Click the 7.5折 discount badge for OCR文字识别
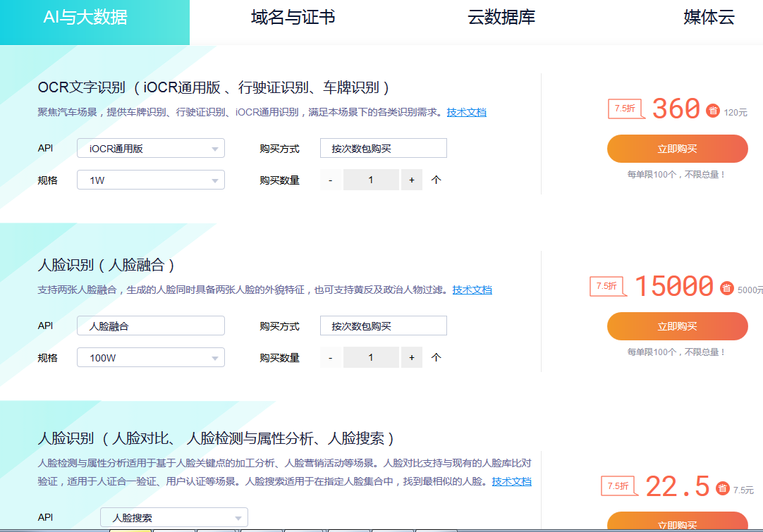 click(625, 109)
